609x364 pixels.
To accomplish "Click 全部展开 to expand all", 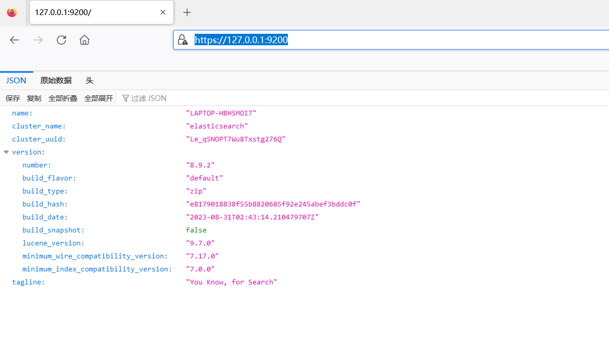I will [x=98, y=98].
